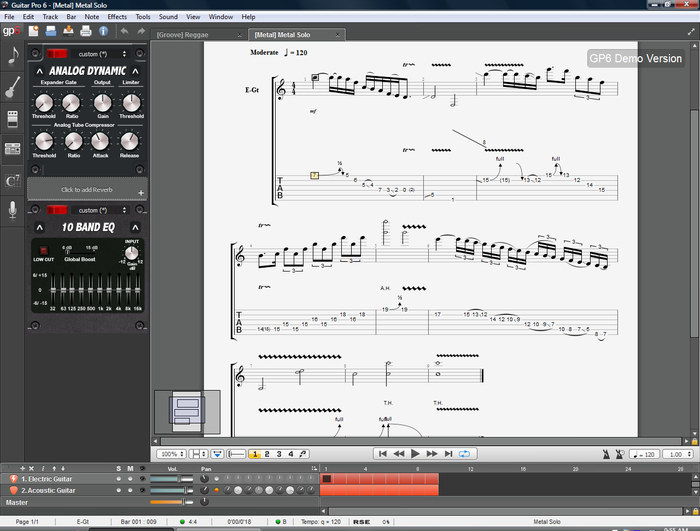Click the print icon in toolbar

click(x=85, y=31)
